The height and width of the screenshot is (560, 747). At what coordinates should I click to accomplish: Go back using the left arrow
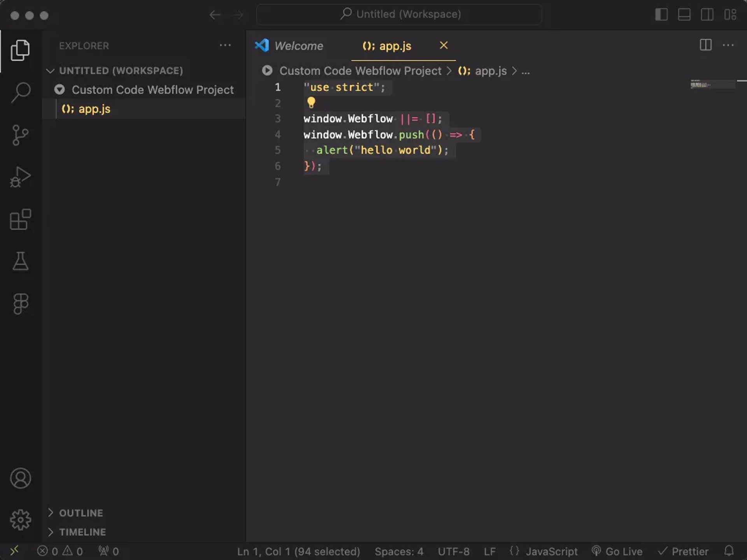tap(215, 15)
